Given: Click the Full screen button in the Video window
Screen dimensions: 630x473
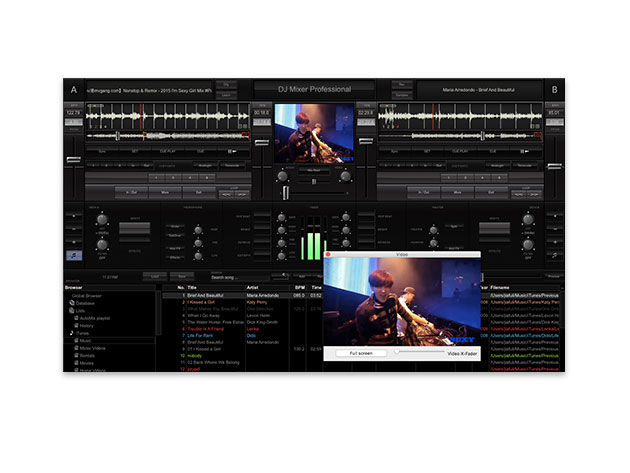Looking at the screenshot, I should pos(361,353).
